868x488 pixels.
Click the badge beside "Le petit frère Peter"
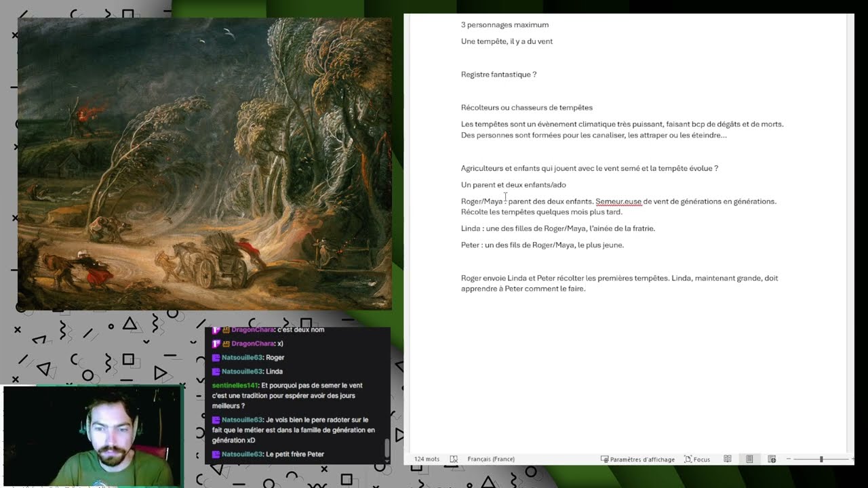[216, 454]
